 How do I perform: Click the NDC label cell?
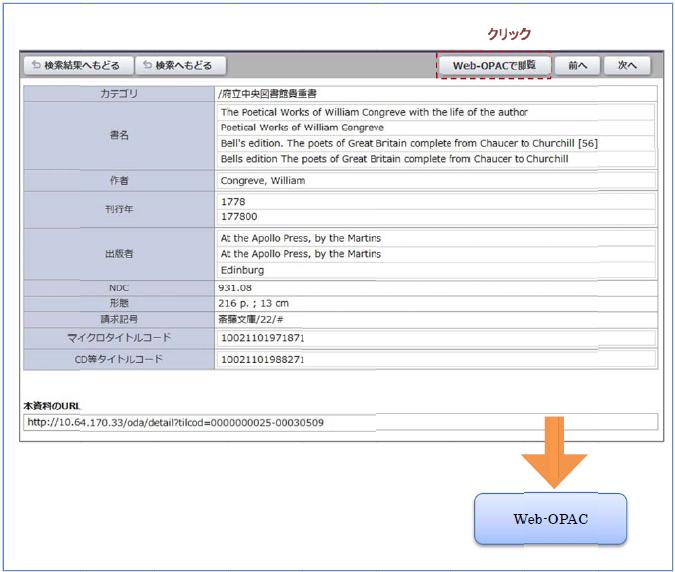(119, 288)
